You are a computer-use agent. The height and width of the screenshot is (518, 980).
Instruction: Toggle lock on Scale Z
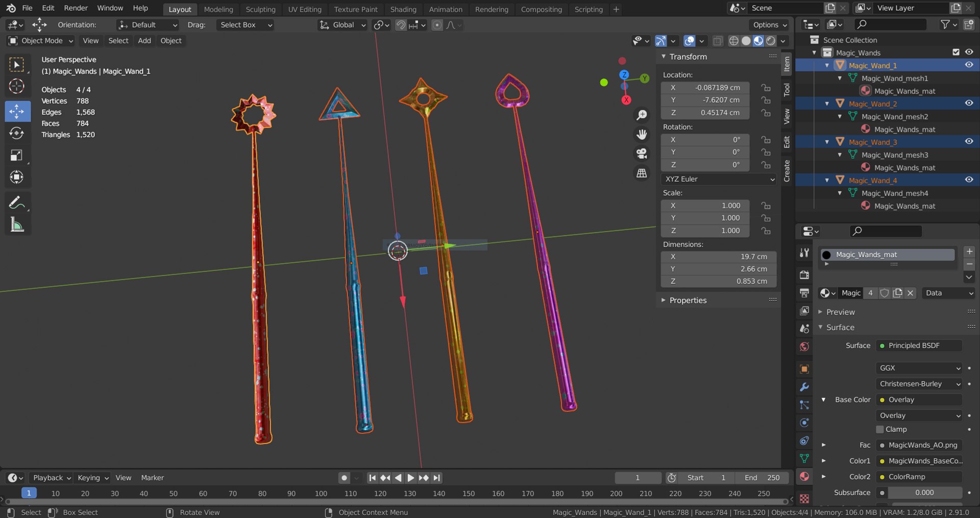point(766,231)
